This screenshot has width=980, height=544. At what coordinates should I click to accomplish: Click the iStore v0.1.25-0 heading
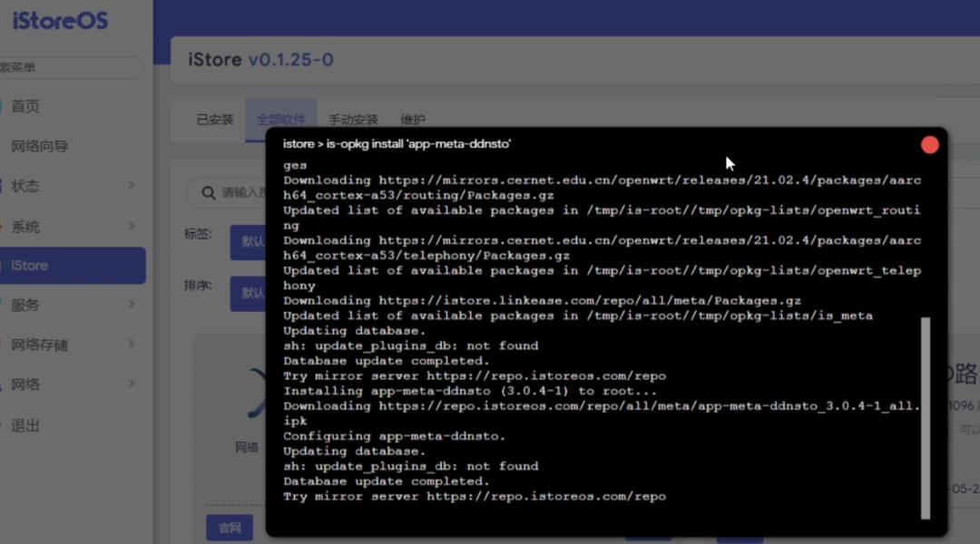261,59
